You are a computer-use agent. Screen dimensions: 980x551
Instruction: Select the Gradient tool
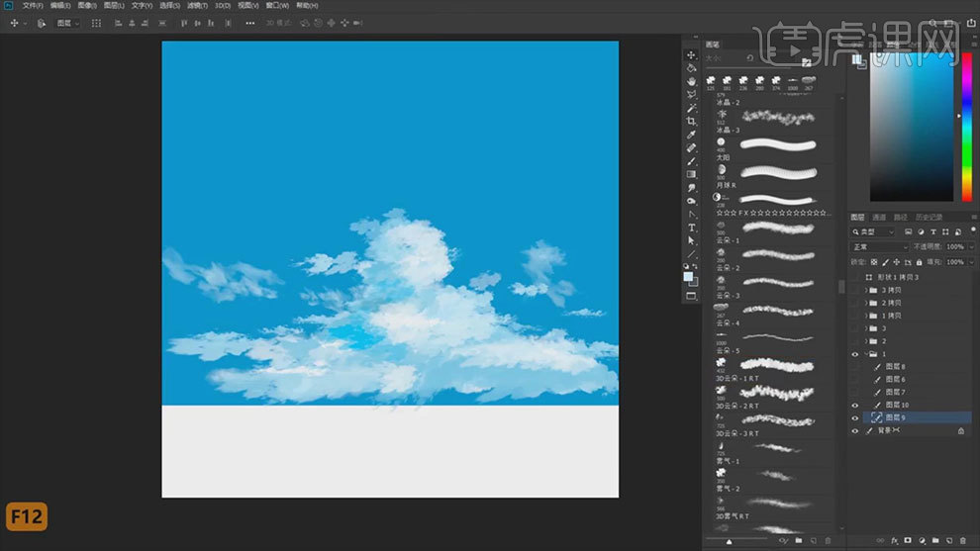pos(691,174)
